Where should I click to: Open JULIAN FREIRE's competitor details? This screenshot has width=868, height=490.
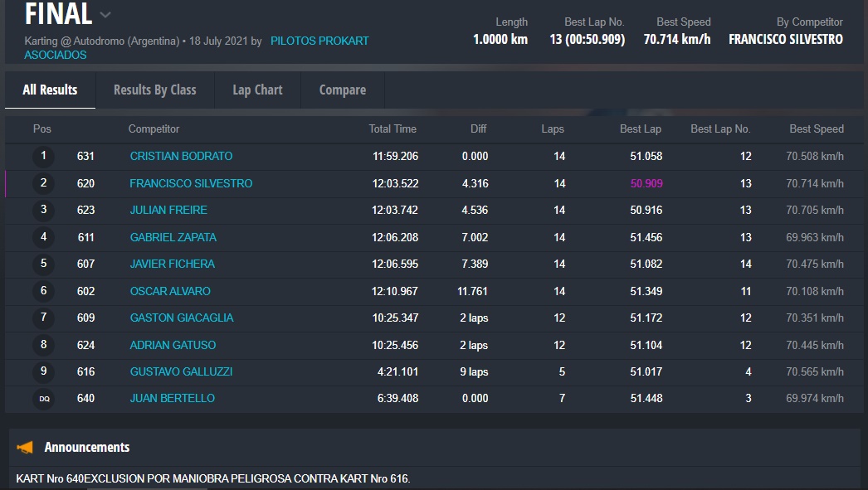168,210
